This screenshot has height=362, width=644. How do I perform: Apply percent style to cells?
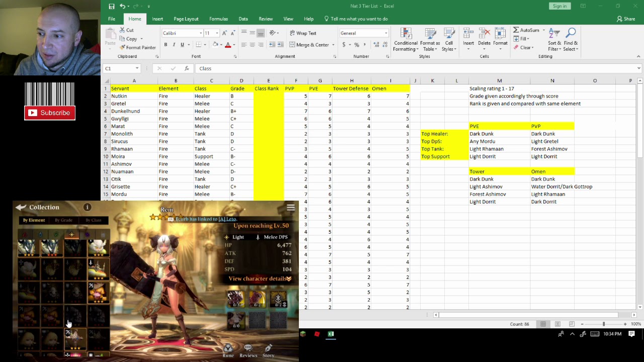pyautogui.click(x=357, y=45)
